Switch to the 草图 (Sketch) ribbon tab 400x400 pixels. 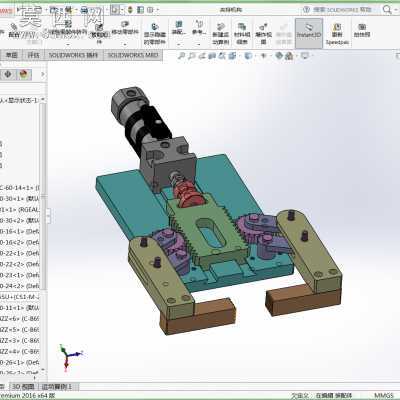click(11, 55)
